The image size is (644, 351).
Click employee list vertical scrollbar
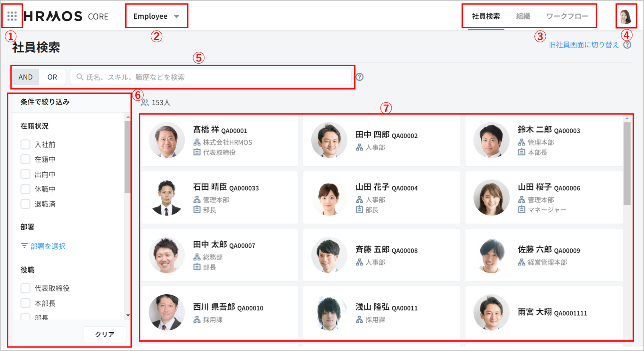coord(627,164)
